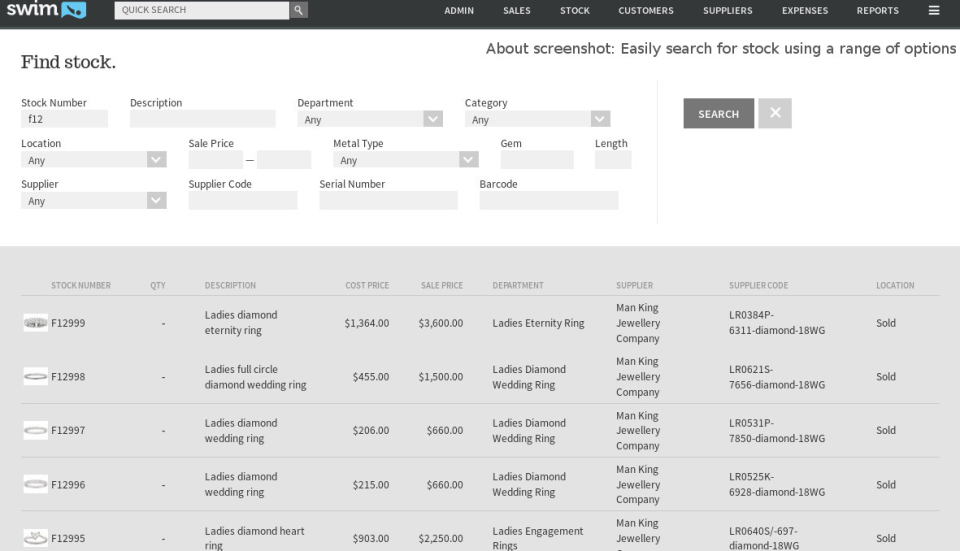Select stock number F12997
The width and height of the screenshot is (960, 551).
coord(68,430)
